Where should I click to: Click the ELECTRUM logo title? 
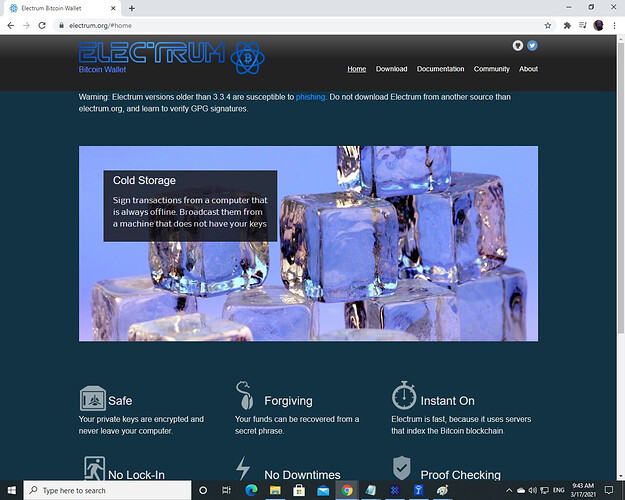click(x=152, y=53)
